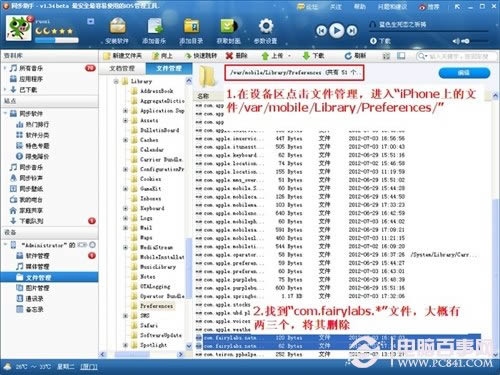Open 软件管理 under the device
The height and width of the screenshot is (375, 500).
[x=37, y=256]
